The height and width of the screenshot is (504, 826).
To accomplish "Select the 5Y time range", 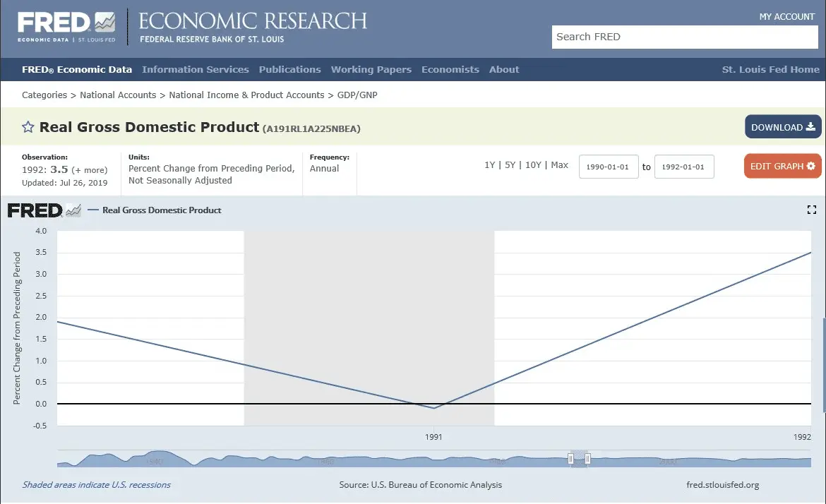I will pyautogui.click(x=510, y=165).
